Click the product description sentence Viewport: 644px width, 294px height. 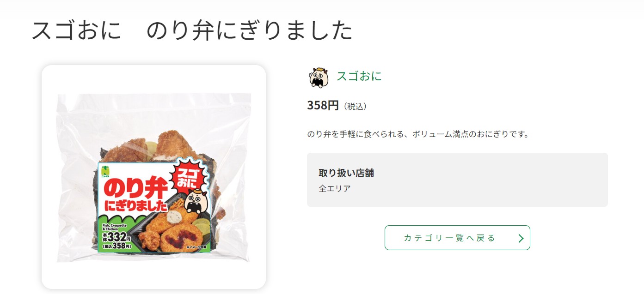click(418, 134)
